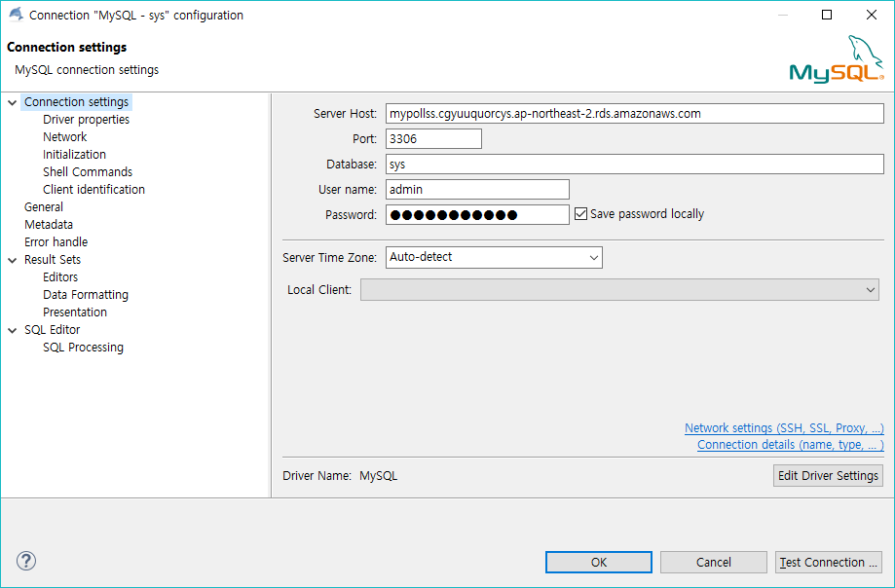Open Network settings (SSH, SSL, Proxy) link
This screenshot has width=895, height=588.
[x=784, y=427]
